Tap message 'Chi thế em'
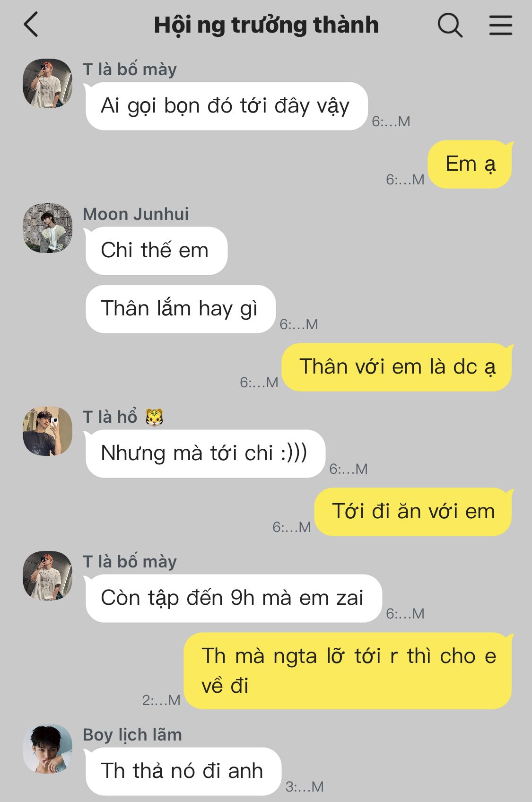 [x=156, y=251]
